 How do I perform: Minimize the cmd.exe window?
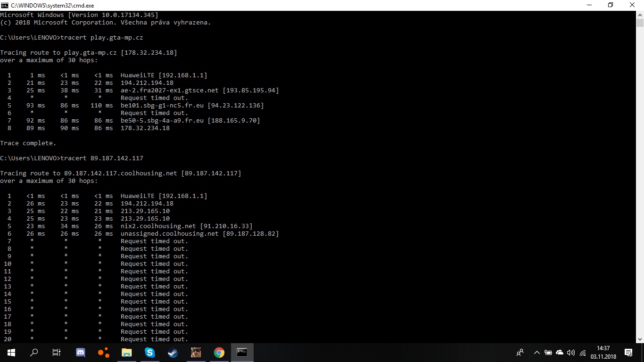(589, 5)
